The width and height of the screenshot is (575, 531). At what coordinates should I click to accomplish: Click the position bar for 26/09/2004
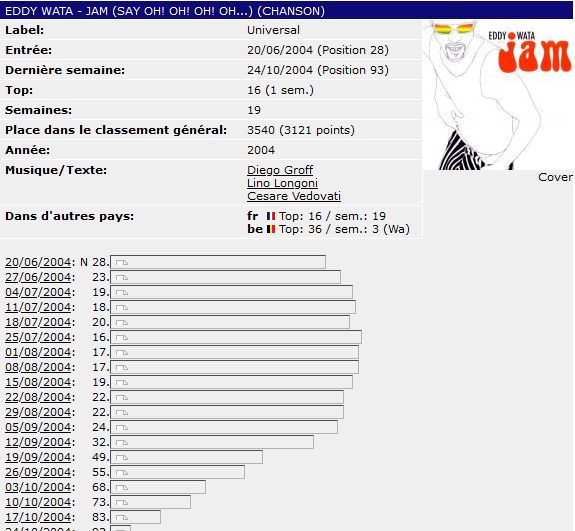[x=177, y=472]
